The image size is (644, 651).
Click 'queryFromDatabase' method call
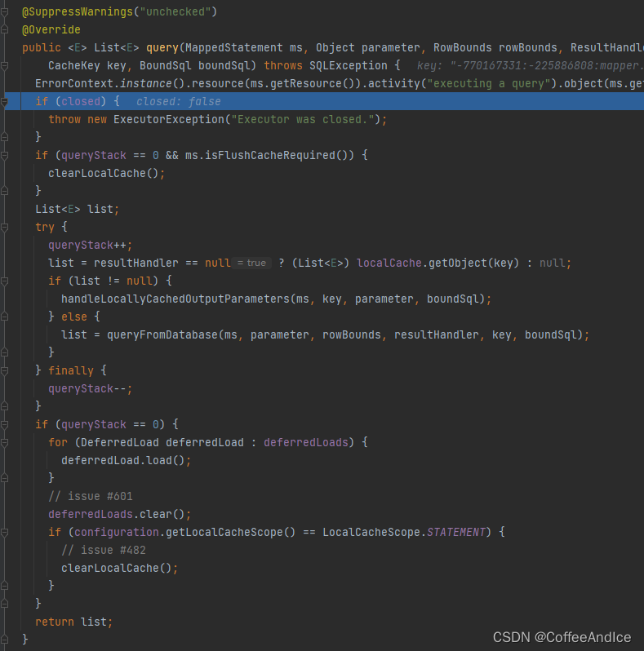[162, 334]
